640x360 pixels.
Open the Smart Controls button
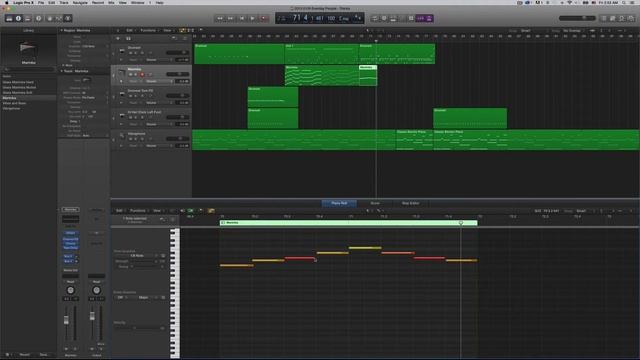[x=50, y=18]
